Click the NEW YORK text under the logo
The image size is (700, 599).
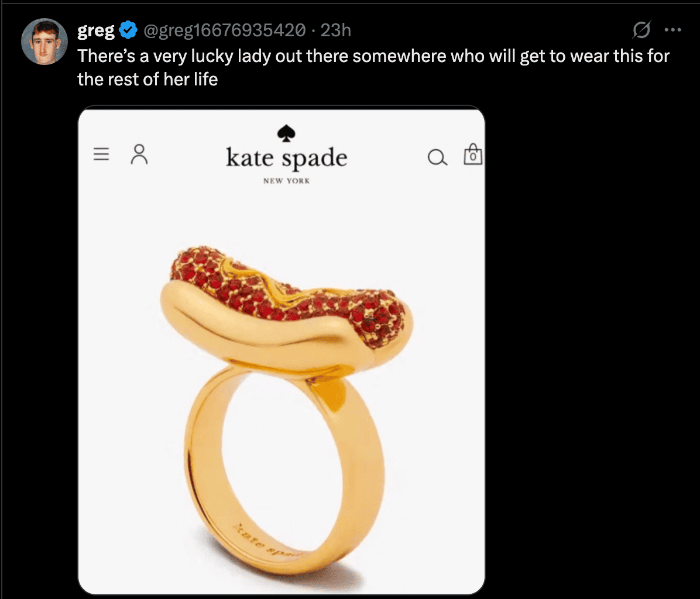pyautogui.click(x=286, y=181)
